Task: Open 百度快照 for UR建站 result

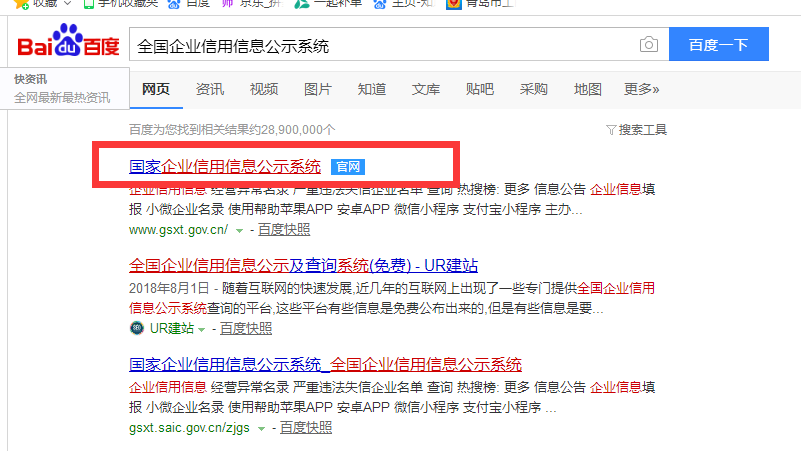Action: point(246,328)
